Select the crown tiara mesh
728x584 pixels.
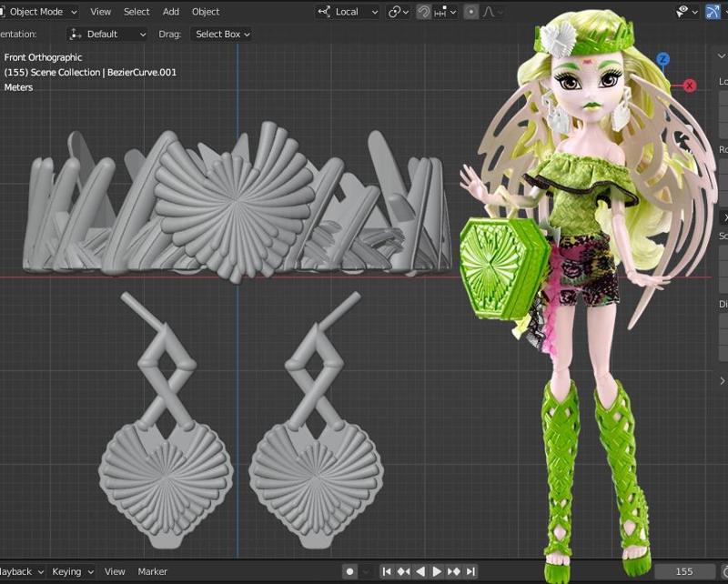point(237,203)
